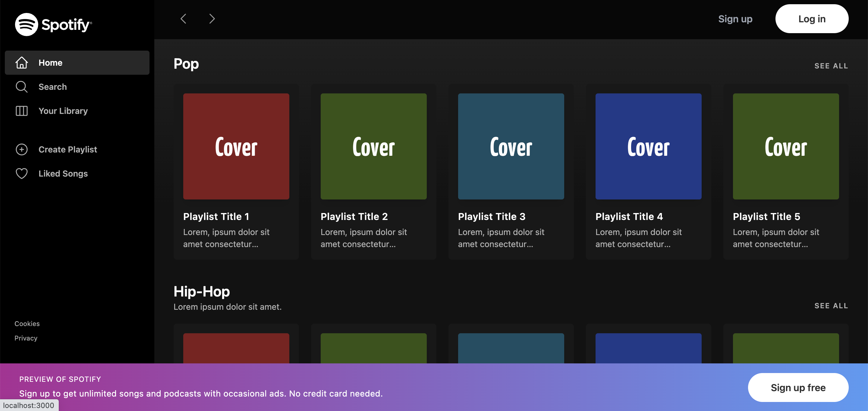Select the Home tab in the navigation

tap(50, 62)
